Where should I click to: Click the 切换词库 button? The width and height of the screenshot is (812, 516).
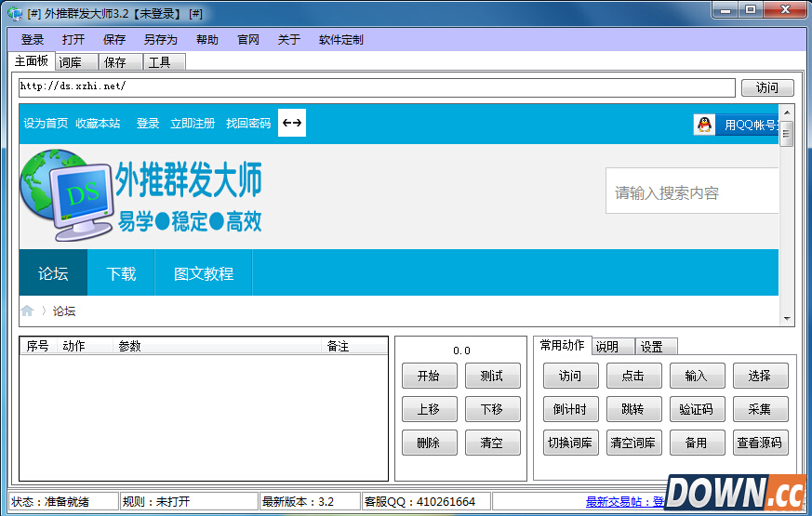571,443
